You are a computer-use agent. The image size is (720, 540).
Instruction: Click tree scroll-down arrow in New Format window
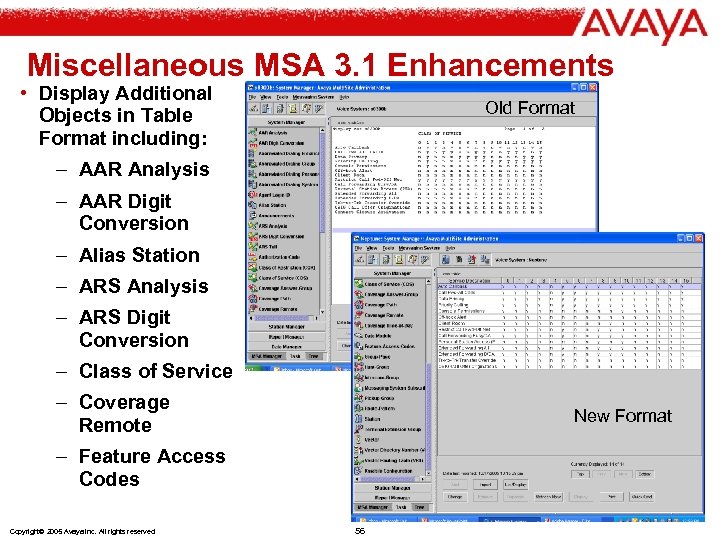tap(428, 472)
